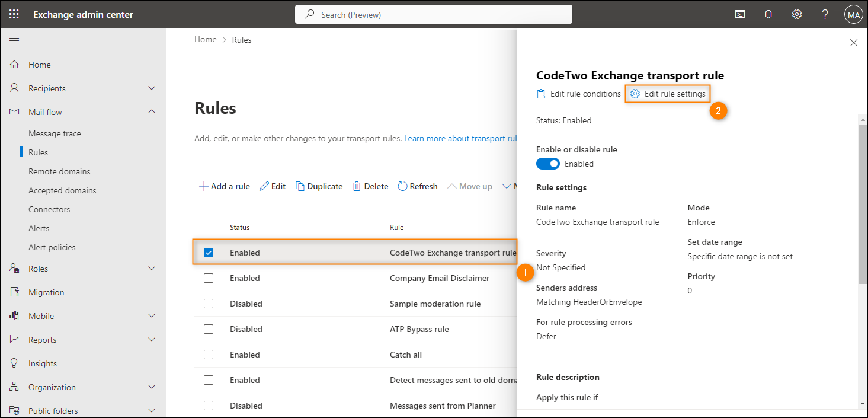Screen dimensions: 868x418
Task: Click the Search (Preview) box
Action: (x=434, y=14)
